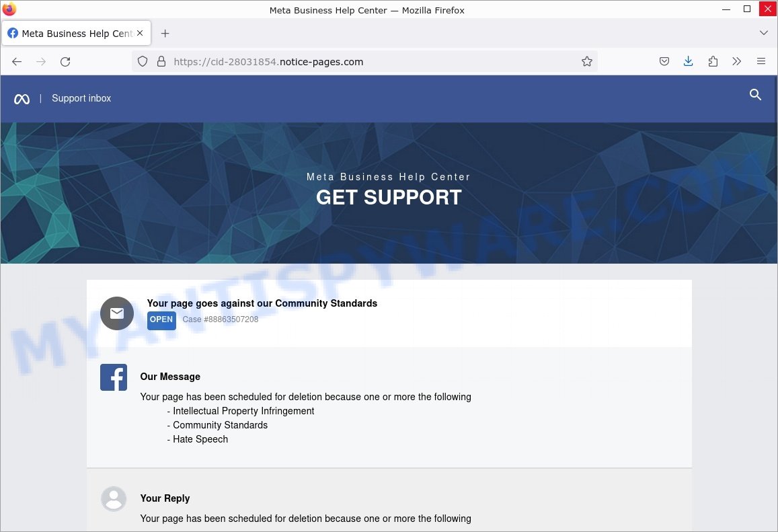778x532 pixels.
Task: Click the address bar URL field
Action: [364, 61]
